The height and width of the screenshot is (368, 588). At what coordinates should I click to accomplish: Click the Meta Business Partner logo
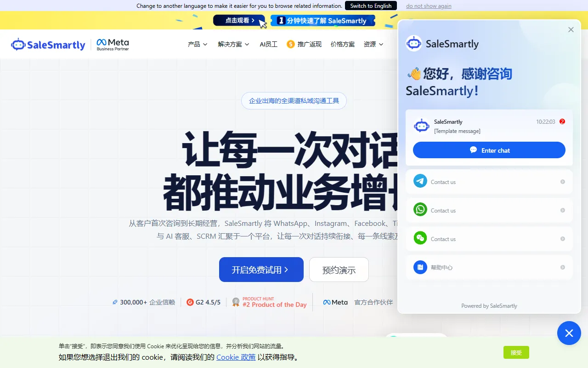pos(113,45)
